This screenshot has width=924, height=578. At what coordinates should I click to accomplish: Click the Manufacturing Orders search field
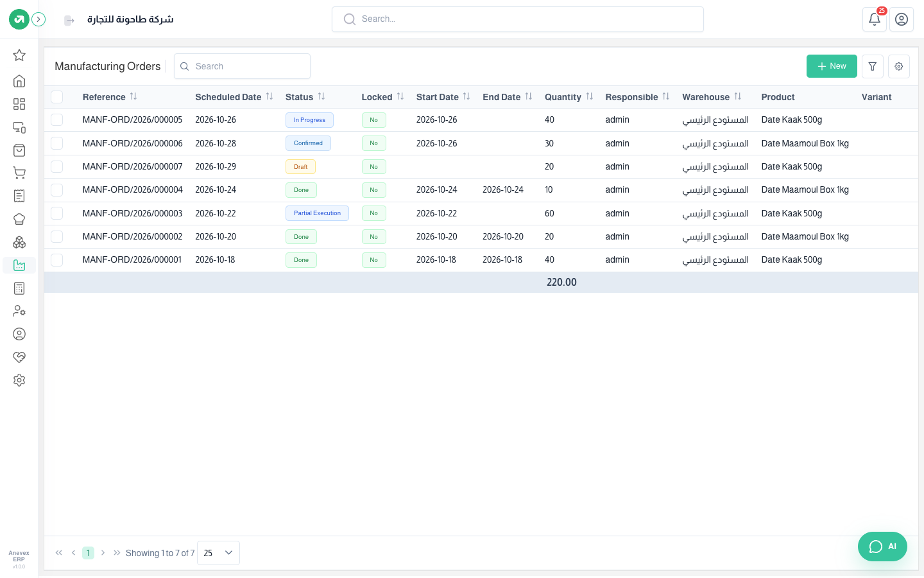coord(242,66)
